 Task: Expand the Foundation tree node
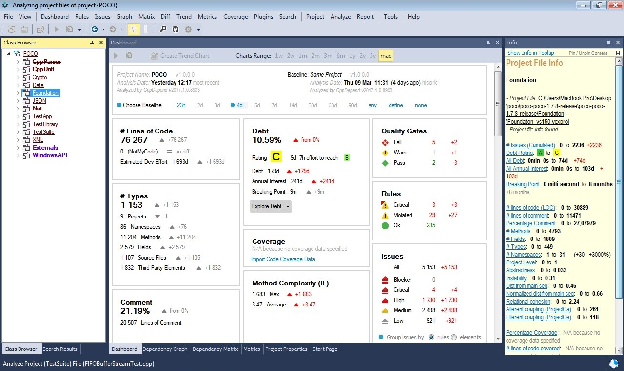pos(18,93)
